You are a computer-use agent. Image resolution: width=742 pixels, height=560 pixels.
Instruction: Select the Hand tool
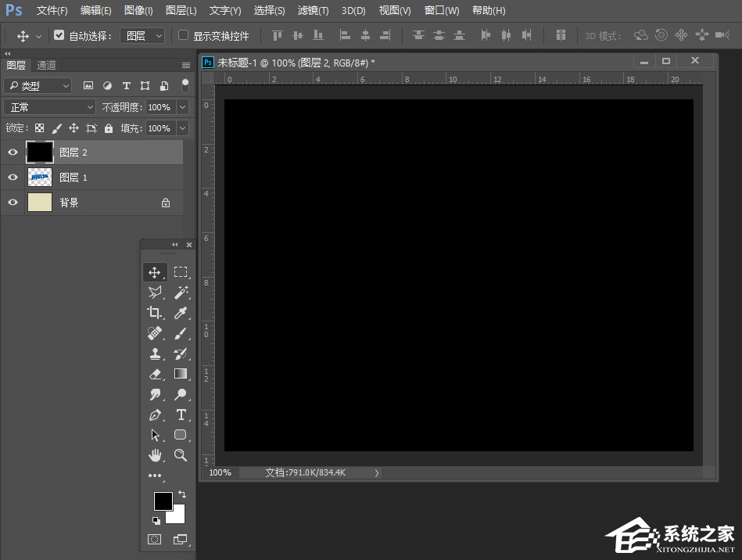pos(155,455)
